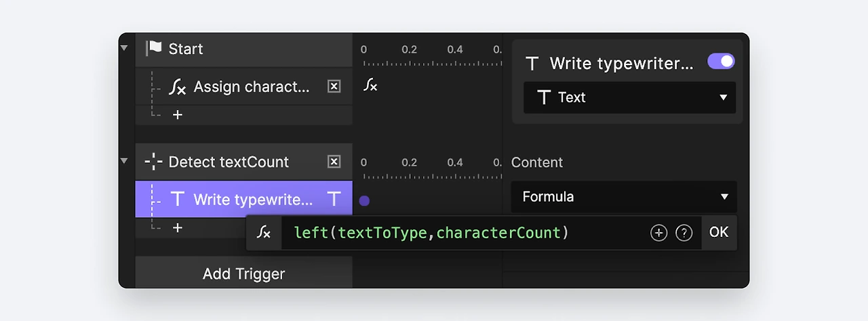Click the OK button to confirm formula
The image size is (868, 321).
pyautogui.click(x=719, y=233)
